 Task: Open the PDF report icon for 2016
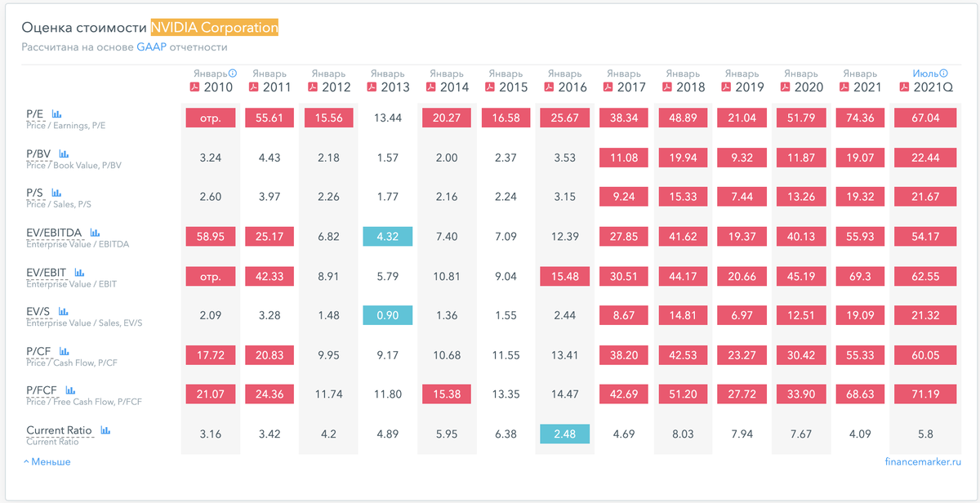coord(549,87)
